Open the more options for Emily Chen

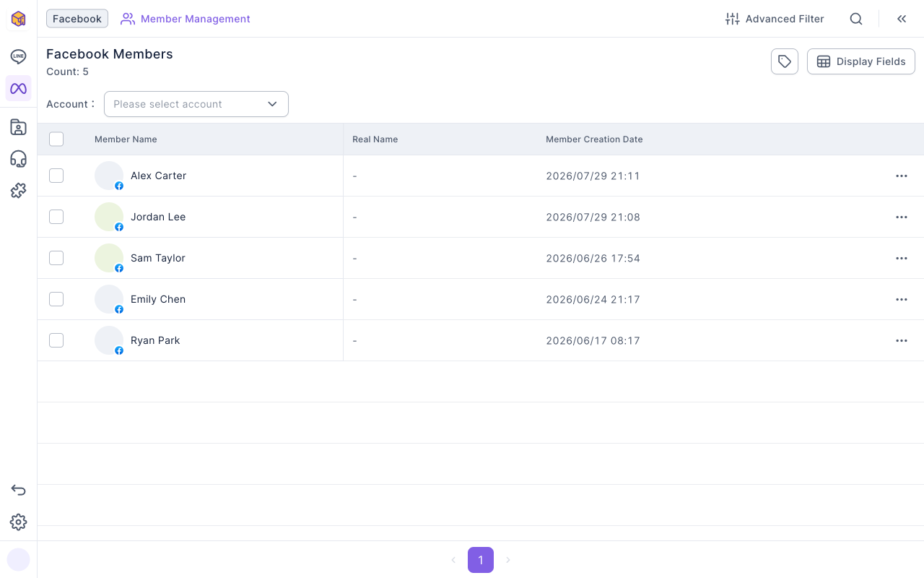[902, 299]
